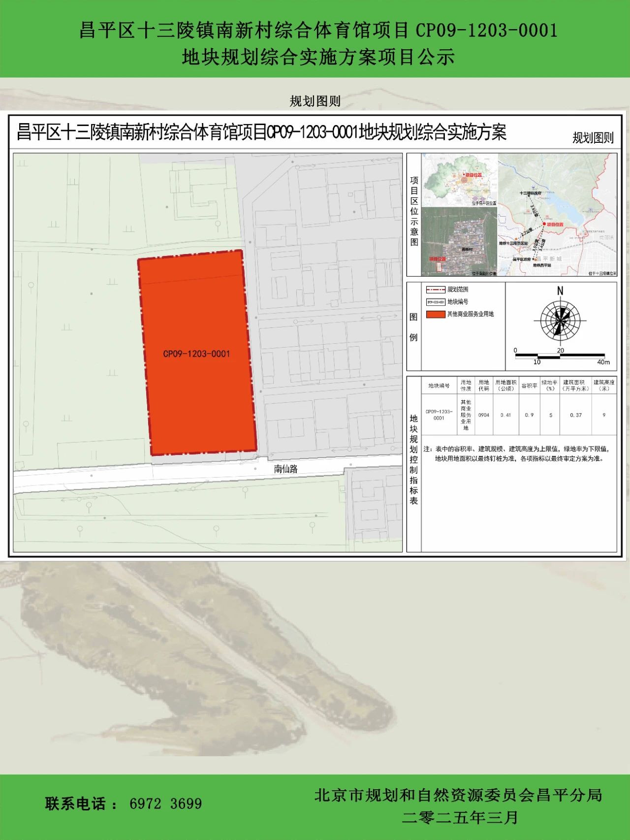This screenshot has width=630, height=840.
Task: Click the 南仙路 road label
Action: pos(286,469)
